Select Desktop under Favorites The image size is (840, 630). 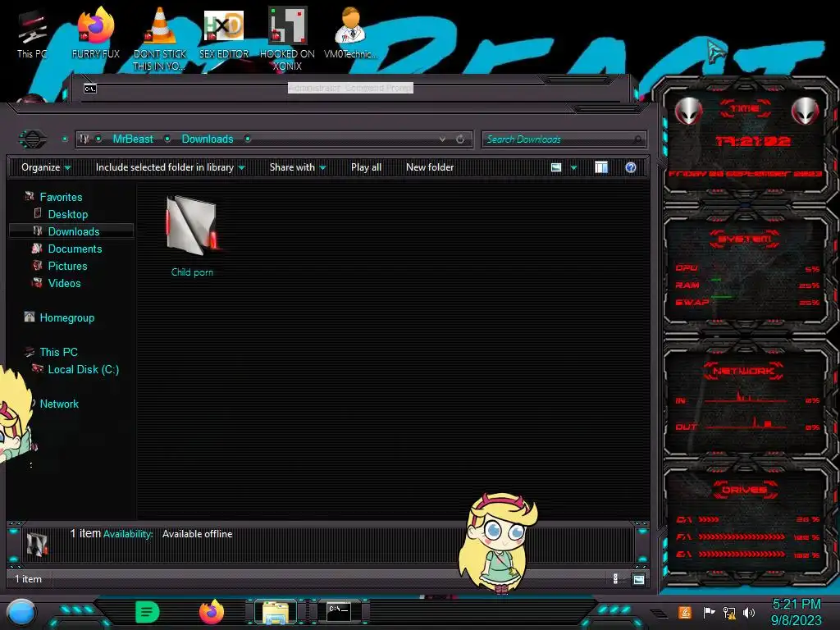click(x=68, y=214)
